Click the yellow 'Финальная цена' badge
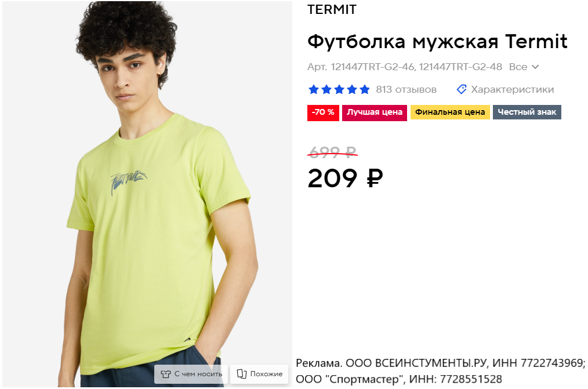 pyautogui.click(x=450, y=112)
